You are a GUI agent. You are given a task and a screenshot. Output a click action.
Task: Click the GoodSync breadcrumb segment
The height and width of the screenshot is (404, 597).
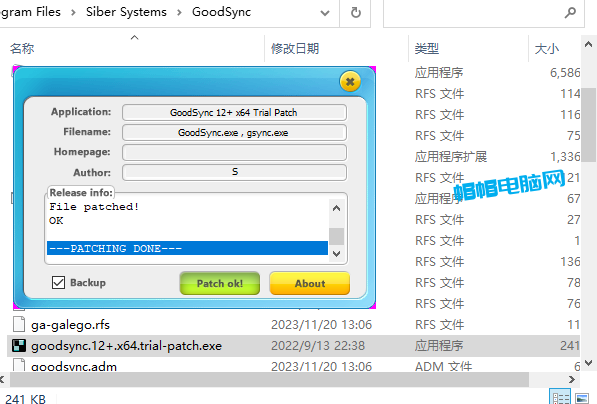click(x=221, y=12)
